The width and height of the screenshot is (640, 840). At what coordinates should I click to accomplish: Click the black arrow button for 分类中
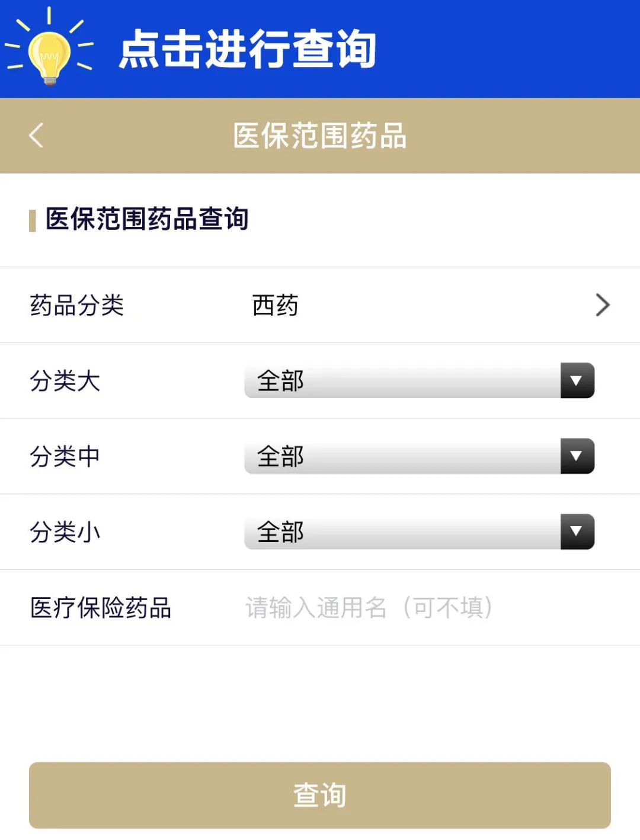click(x=577, y=456)
